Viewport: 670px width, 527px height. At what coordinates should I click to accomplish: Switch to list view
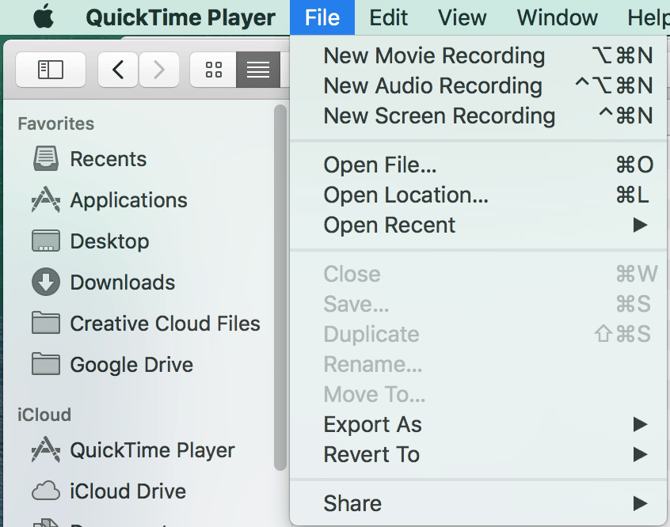coord(258,70)
